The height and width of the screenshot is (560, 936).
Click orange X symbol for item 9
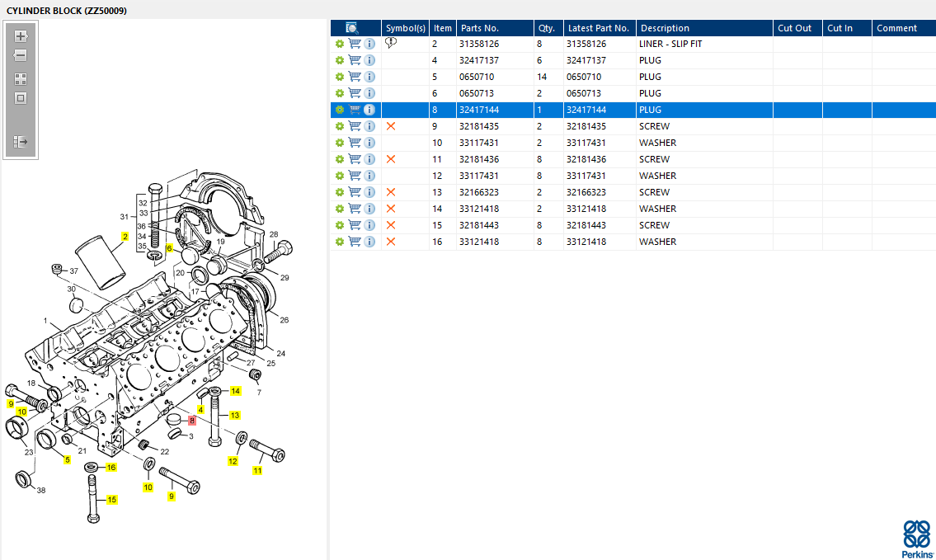(391, 126)
